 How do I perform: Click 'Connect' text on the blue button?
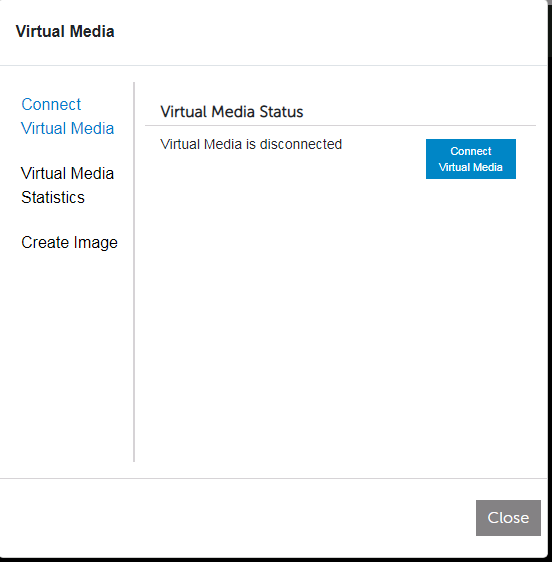(x=471, y=151)
